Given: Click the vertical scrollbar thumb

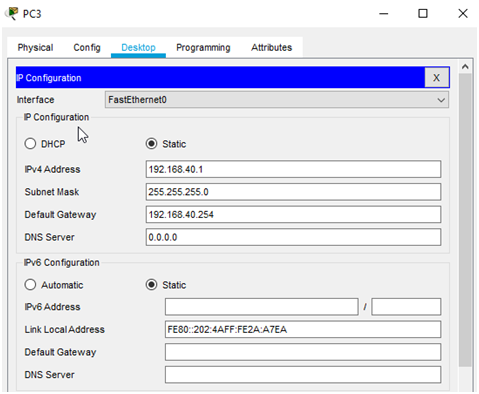Looking at the screenshot, I should 465,220.
